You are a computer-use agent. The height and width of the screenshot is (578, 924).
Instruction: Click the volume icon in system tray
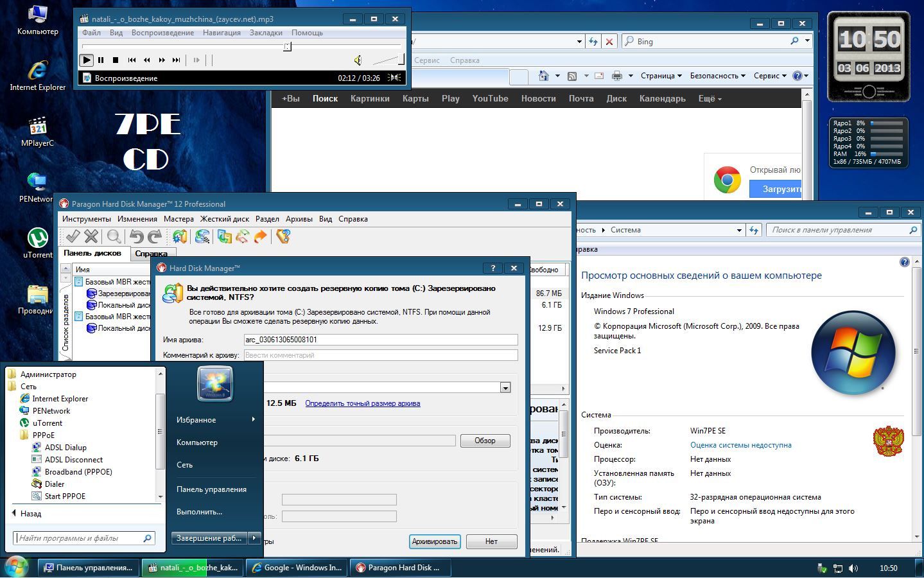(853, 568)
